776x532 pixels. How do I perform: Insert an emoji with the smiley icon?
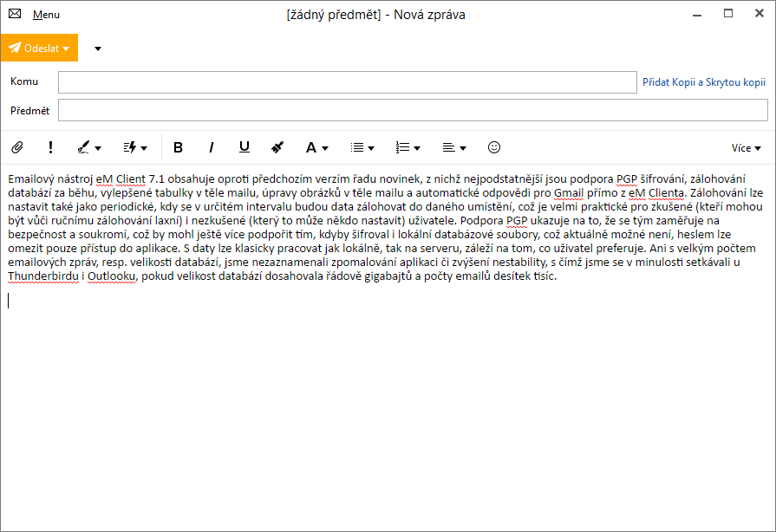(x=494, y=147)
